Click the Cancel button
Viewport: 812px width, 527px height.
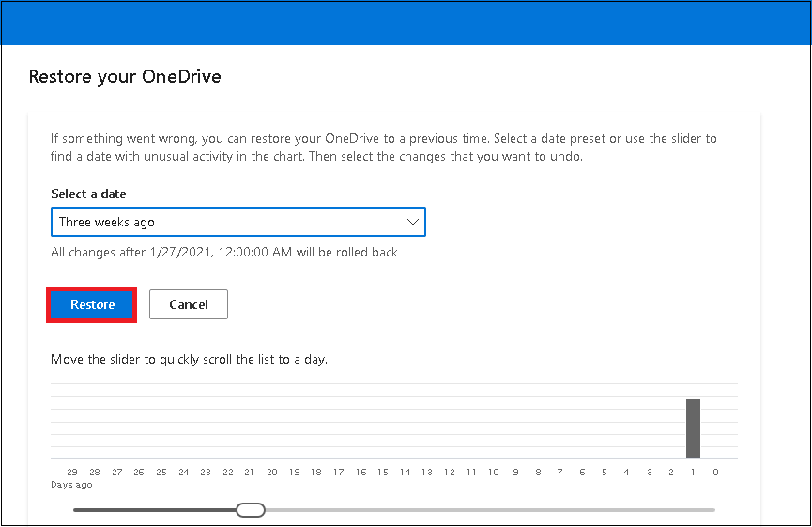tap(189, 304)
